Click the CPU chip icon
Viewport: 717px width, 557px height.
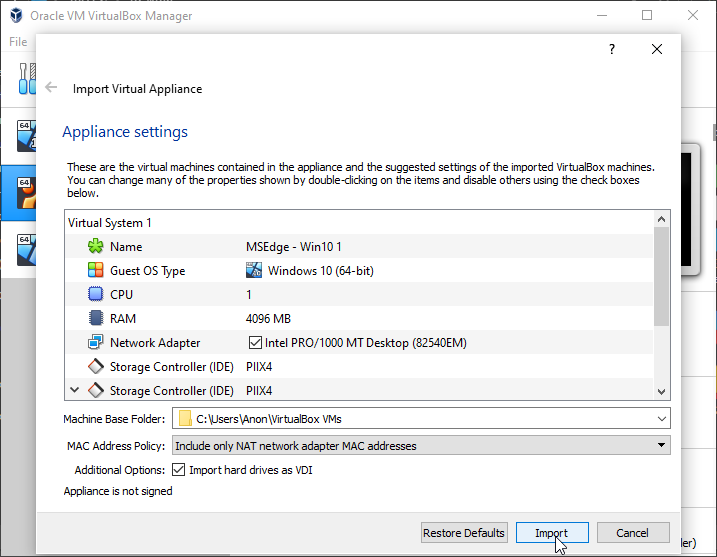pyautogui.click(x=96, y=295)
